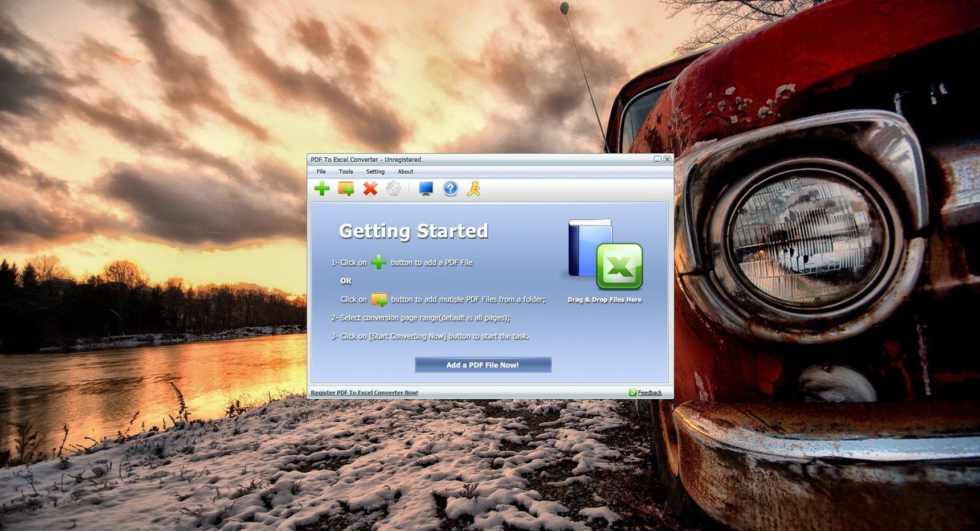Open the Setting menu
The width and height of the screenshot is (980, 531).
375,171
